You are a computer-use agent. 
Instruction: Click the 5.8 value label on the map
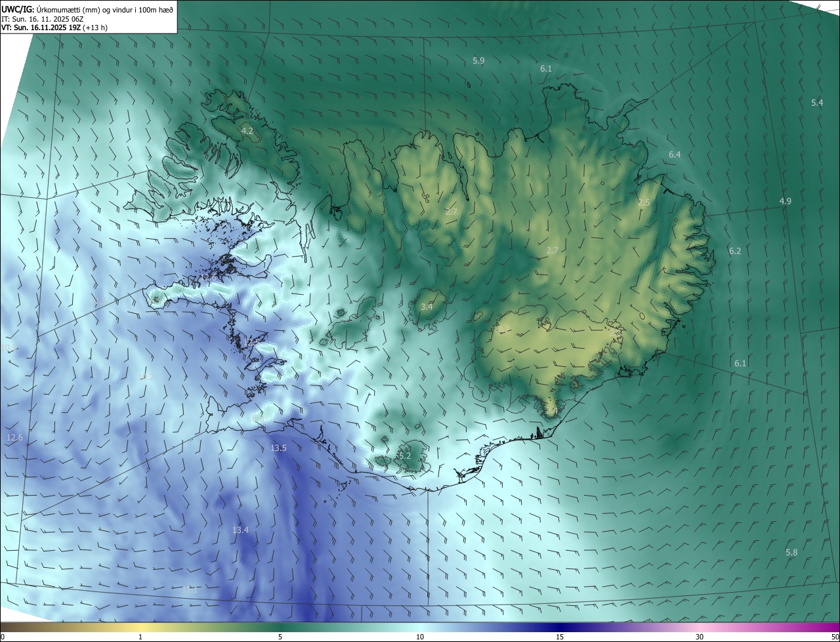click(x=791, y=553)
